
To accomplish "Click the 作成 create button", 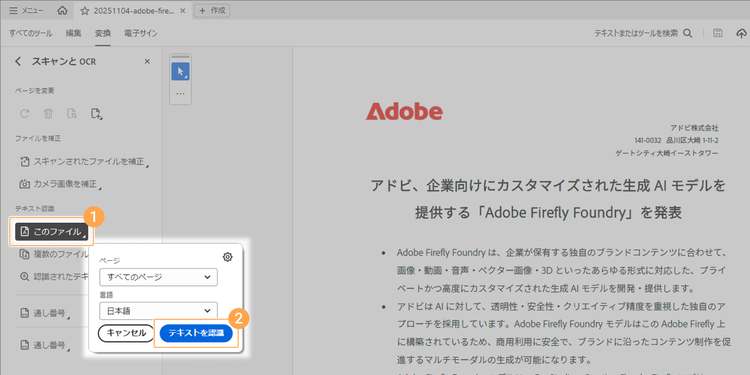I will click(x=212, y=10).
